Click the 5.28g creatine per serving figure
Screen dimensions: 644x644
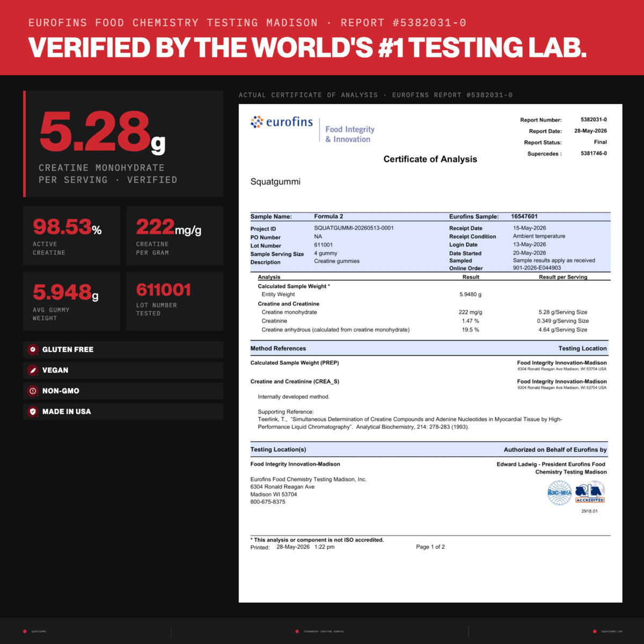102,132
